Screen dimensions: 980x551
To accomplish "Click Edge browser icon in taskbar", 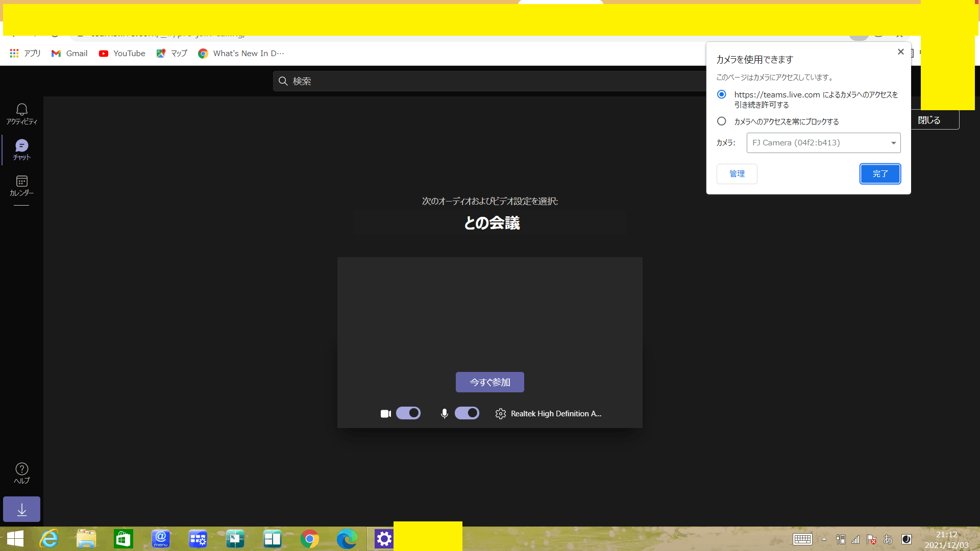I will pos(346,538).
